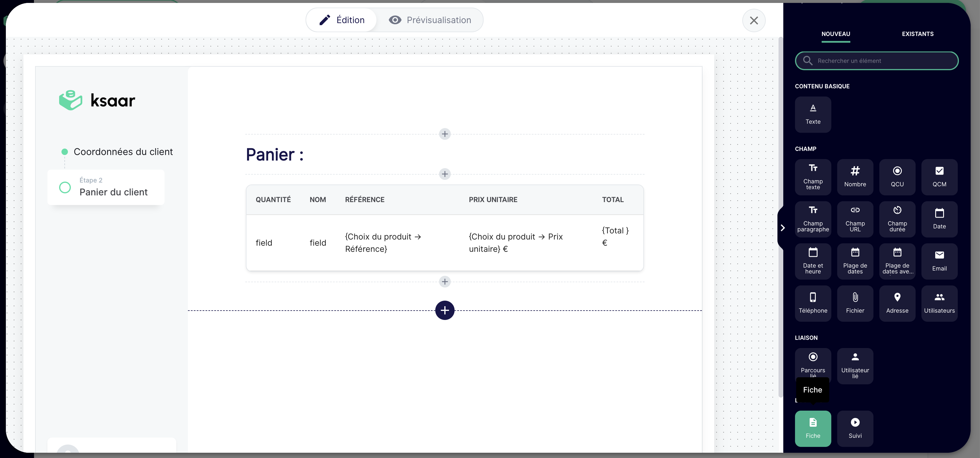Viewport: 980px width, 458px height.
Task: Add a Date field
Action: [x=939, y=219]
